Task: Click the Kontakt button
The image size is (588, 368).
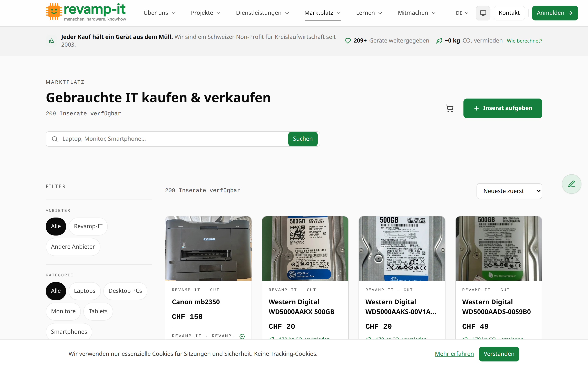Action: (509, 13)
